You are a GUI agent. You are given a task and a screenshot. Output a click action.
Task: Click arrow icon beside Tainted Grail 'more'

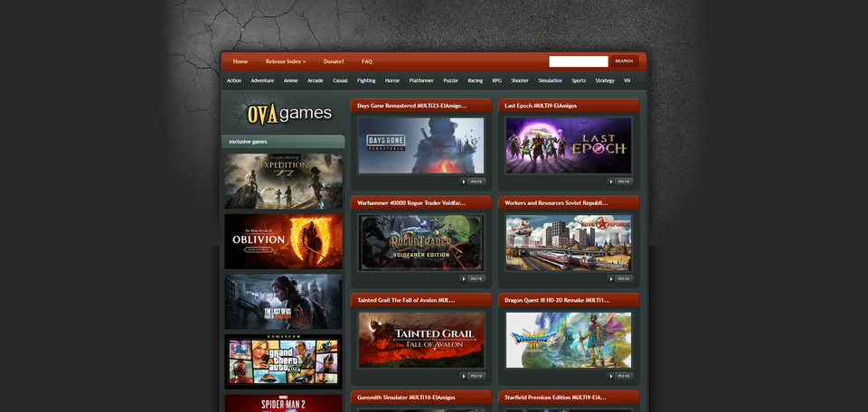(464, 376)
